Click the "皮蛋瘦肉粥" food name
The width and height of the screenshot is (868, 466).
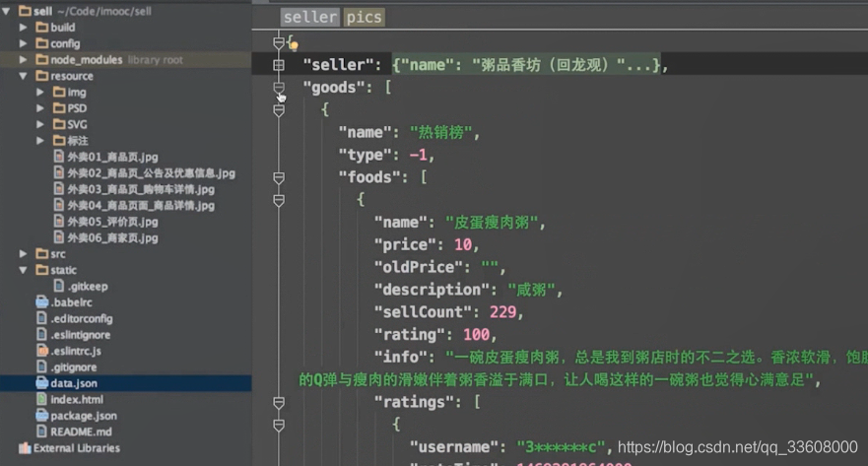[492, 223]
